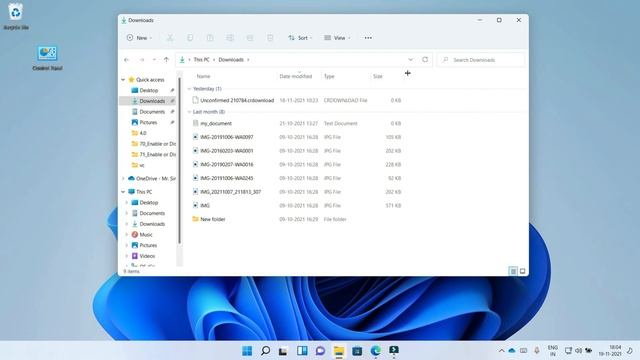Select file IMG-20191006-WA0097
Screen dimensions: 640x360
227,137
